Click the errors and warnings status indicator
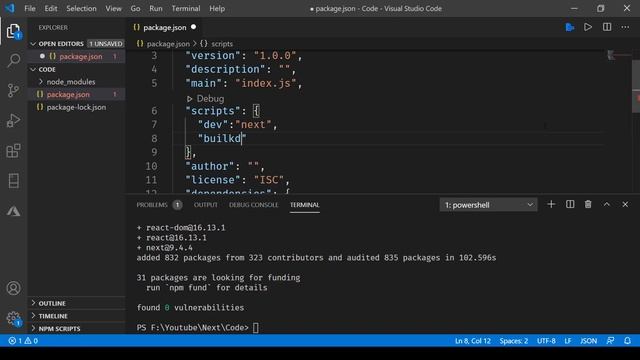The height and width of the screenshot is (360, 640). pyautogui.click(x=23, y=340)
